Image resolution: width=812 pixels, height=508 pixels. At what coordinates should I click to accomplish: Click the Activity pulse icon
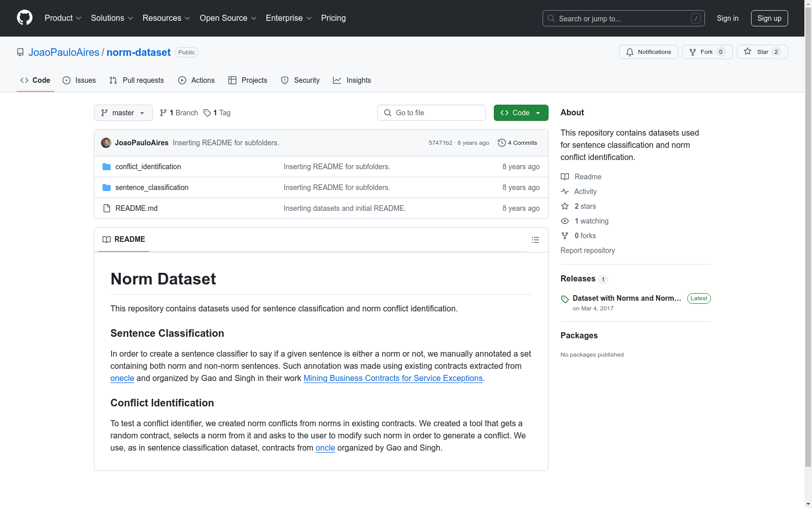(x=565, y=192)
